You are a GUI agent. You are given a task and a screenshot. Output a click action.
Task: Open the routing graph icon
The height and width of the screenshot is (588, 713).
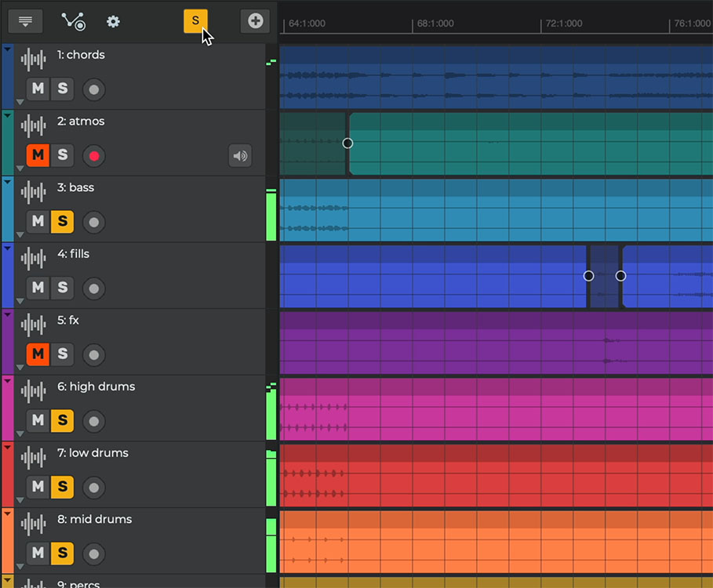pyautogui.click(x=74, y=21)
